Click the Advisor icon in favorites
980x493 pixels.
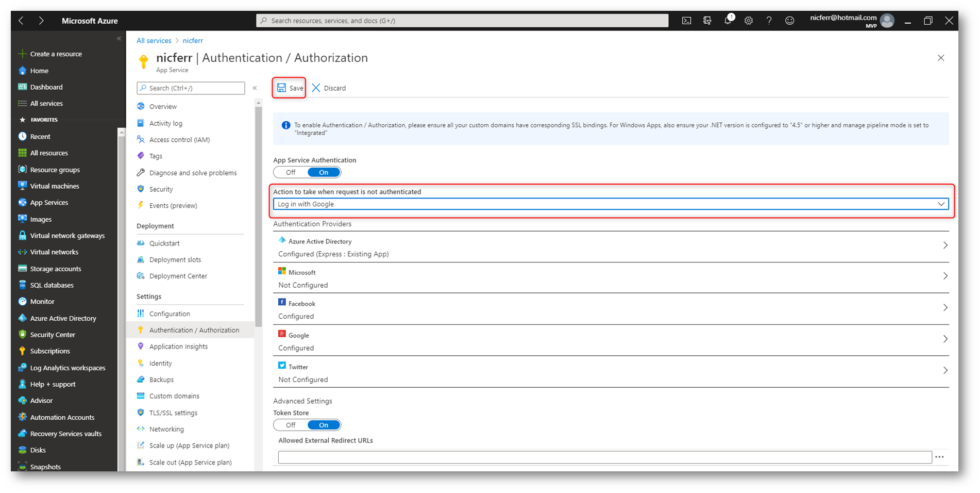22,400
